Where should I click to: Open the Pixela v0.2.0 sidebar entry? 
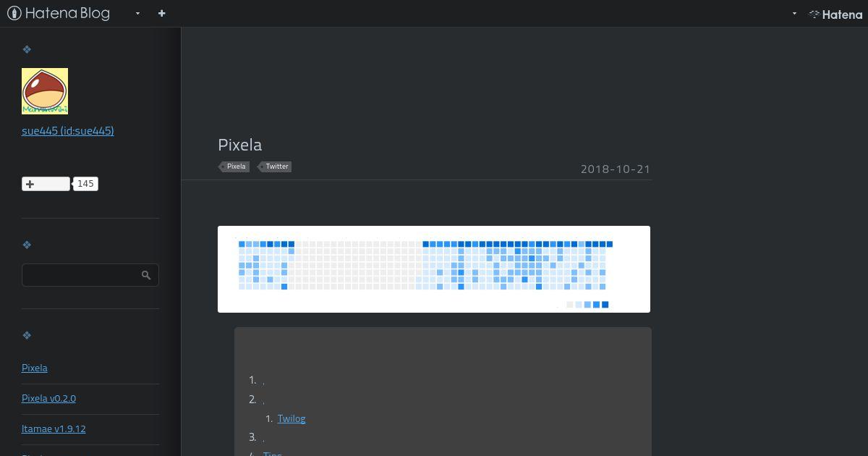pos(48,398)
